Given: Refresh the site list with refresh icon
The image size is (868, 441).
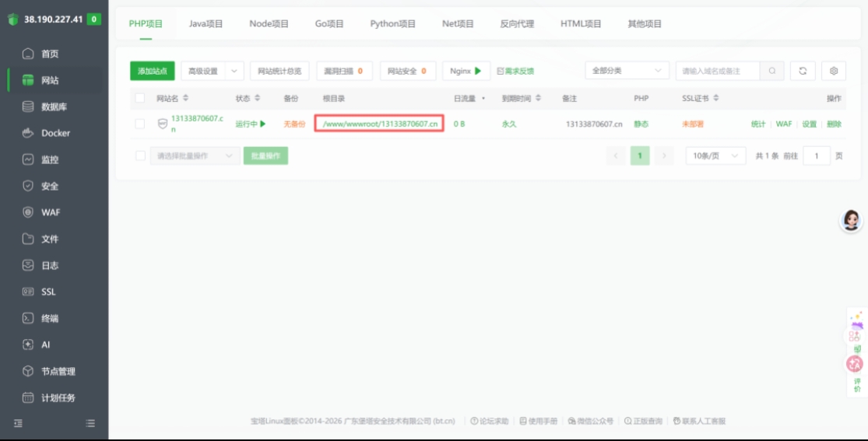Looking at the screenshot, I should (803, 71).
